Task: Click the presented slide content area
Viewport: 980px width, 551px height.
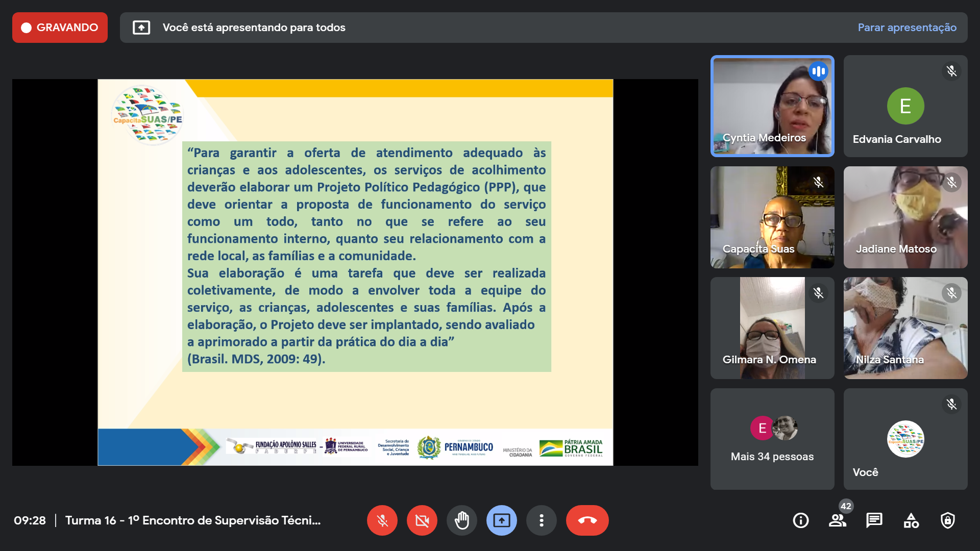Action: click(x=355, y=272)
